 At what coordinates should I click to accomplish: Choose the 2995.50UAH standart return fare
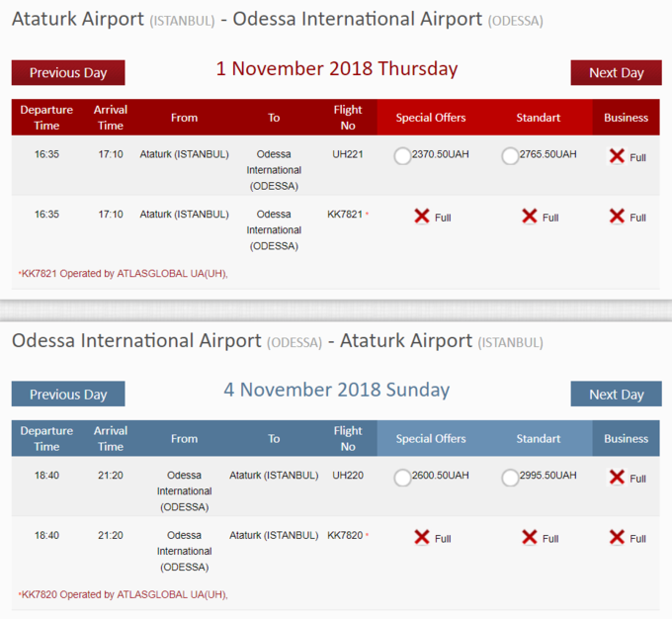point(510,478)
